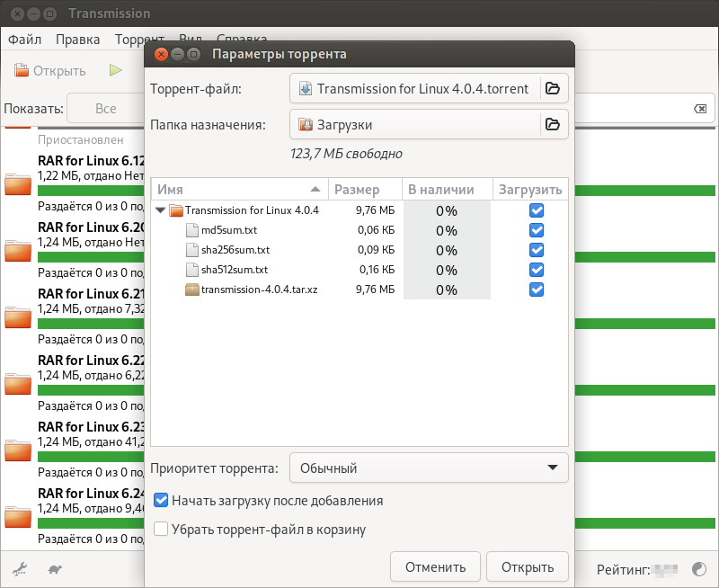Screen dimensions: 719x588
Task: Toggle Начать загрузку после добавления checkbox
Action: click(x=161, y=501)
